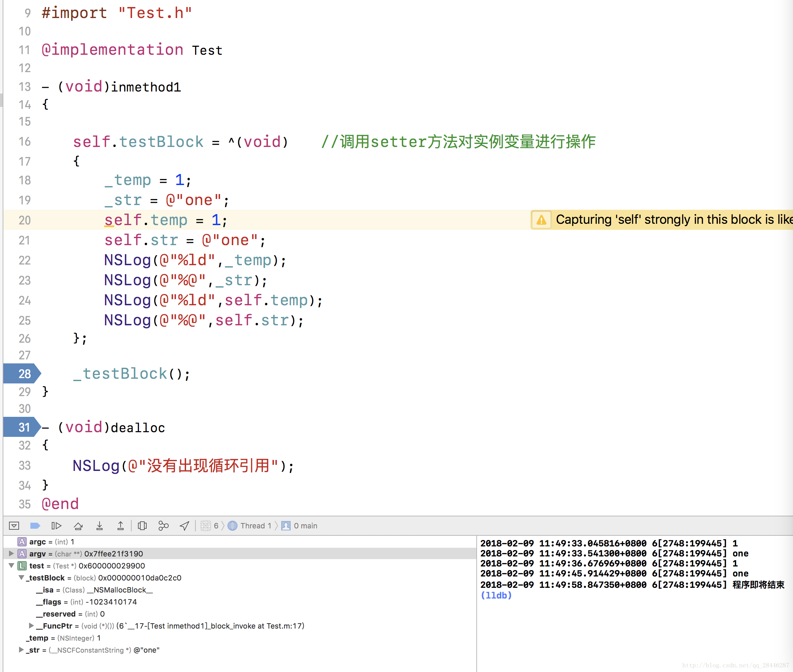Click the argc argument type icon
The width and height of the screenshot is (793, 672).
click(x=22, y=542)
